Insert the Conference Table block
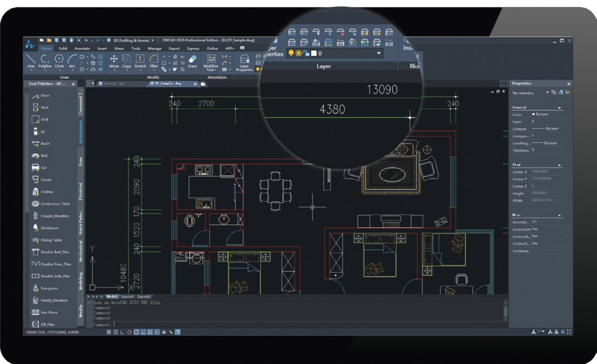The height and width of the screenshot is (364, 597). 51,204
